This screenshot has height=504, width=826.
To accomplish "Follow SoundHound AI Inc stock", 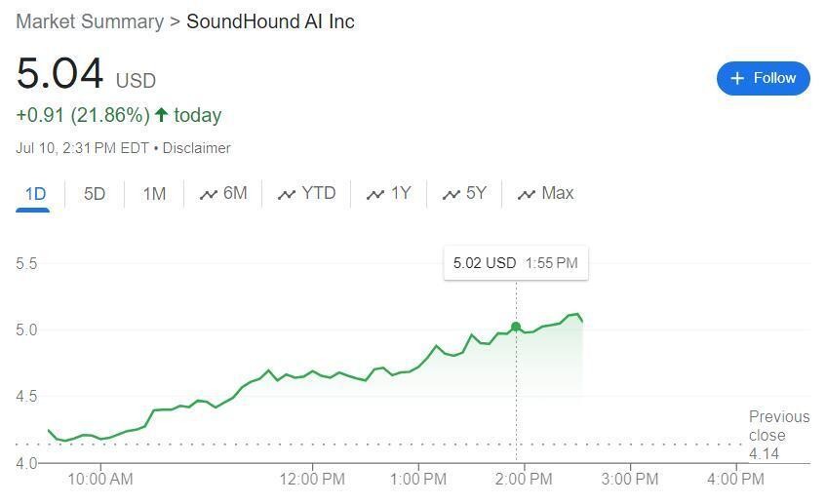I will pos(763,78).
